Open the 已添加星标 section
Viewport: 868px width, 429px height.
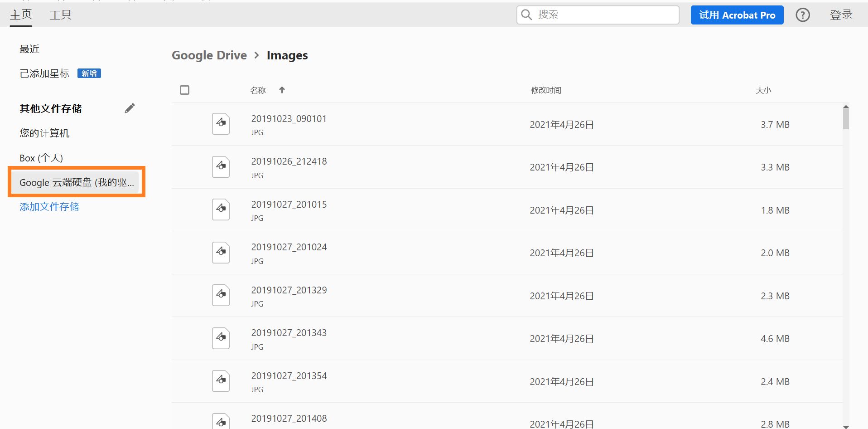44,73
